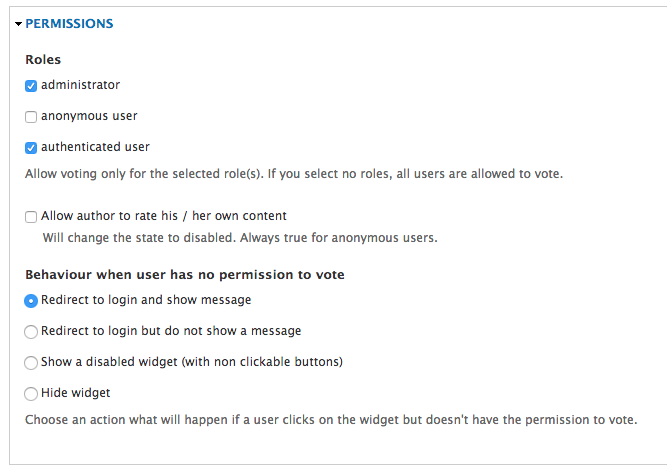Click the "authenticated user" label text

[95, 147]
